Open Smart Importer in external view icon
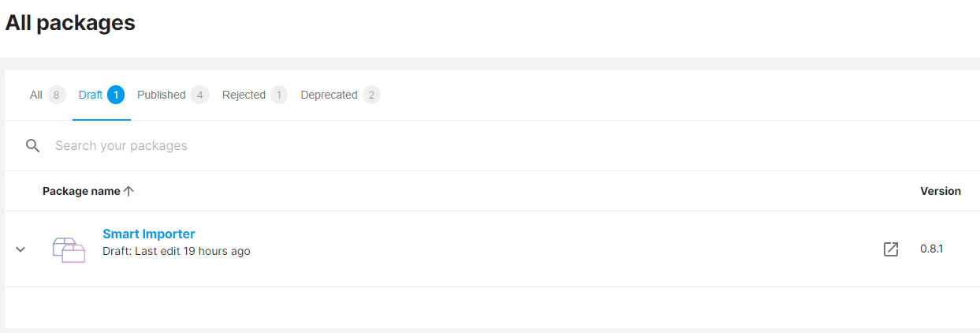 click(890, 249)
